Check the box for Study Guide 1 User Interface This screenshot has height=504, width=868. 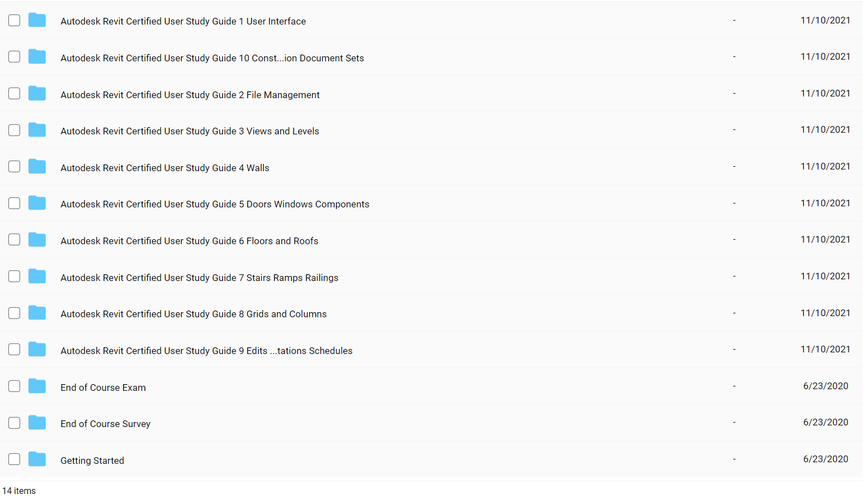pyautogui.click(x=14, y=21)
